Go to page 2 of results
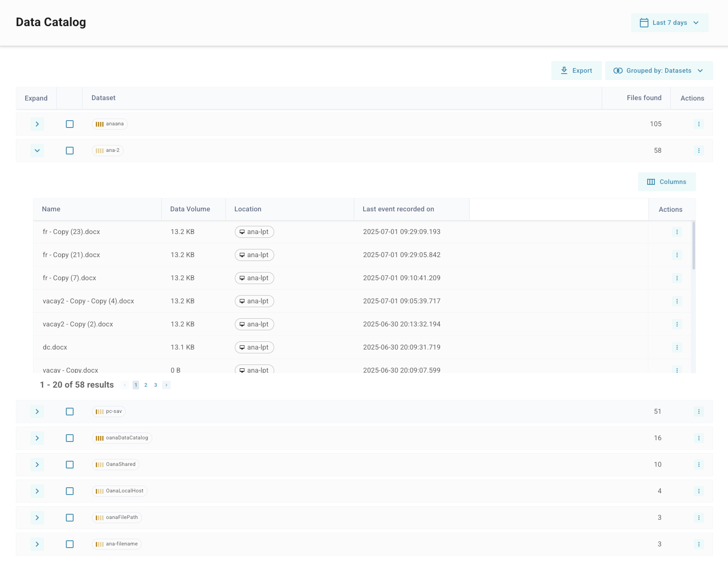Image resolution: width=728 pixels, height=566 pixels. pos(146,385)
